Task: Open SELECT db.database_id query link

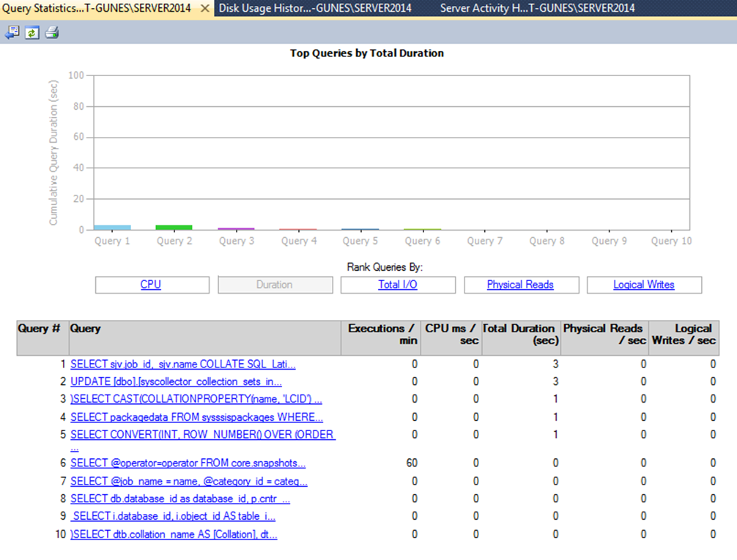Action: tap(180, 499)
